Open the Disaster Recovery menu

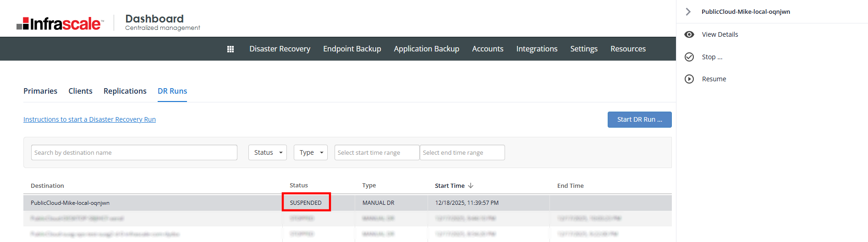[x=280, y=49]
